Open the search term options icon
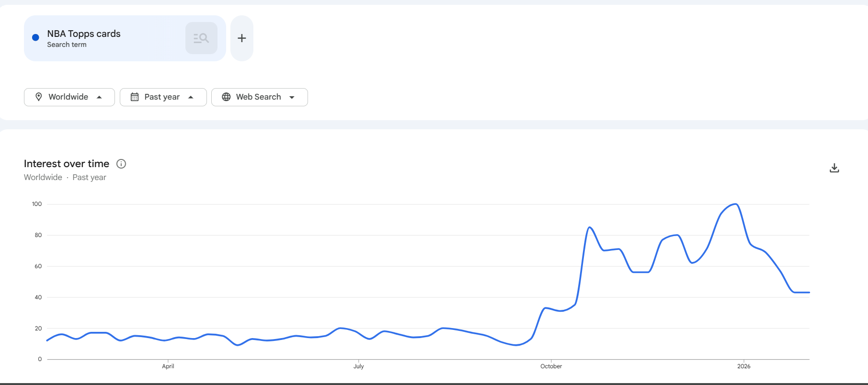The image size is (868, 385). 201,38
